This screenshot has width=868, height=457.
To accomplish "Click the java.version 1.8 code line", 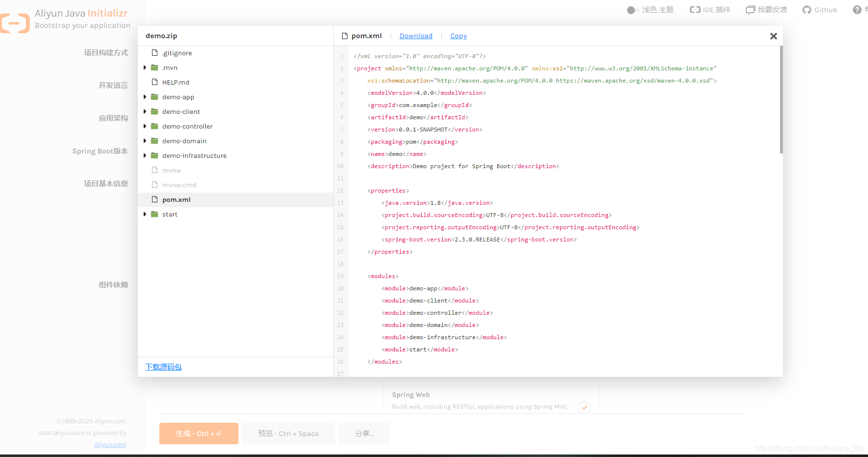I will [437, 203].
